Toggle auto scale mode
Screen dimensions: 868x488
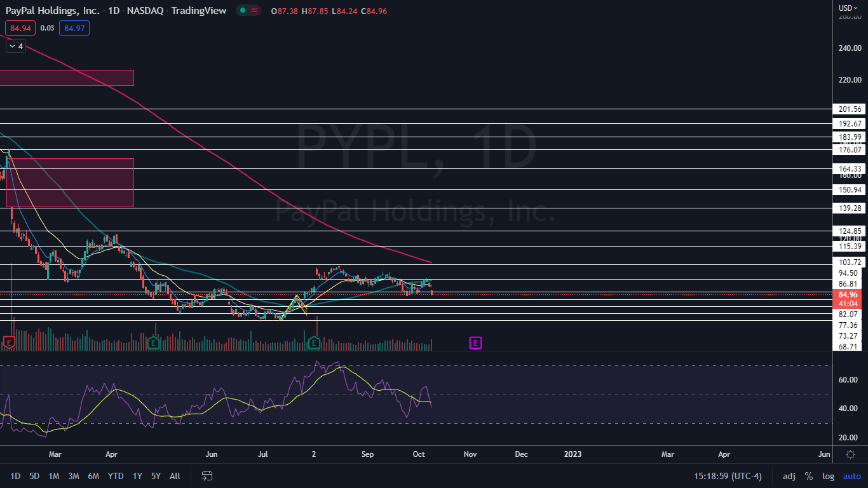click(851, 476)
